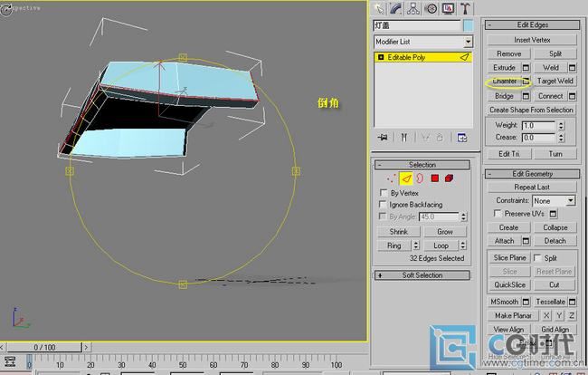Click the timeline slider 0 / 100

coord(44,347)
